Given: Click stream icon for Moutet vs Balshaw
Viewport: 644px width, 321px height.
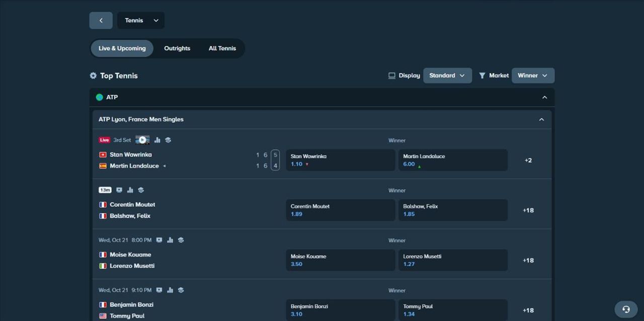Looking at the screenshot, I should pyautogui.click(x=119, y=190).
